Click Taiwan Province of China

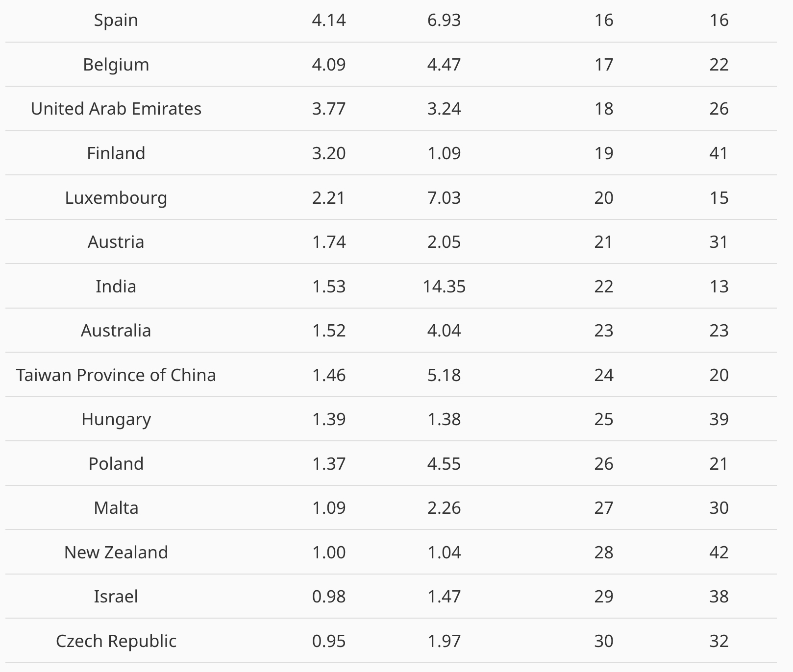tap(116, 375)
